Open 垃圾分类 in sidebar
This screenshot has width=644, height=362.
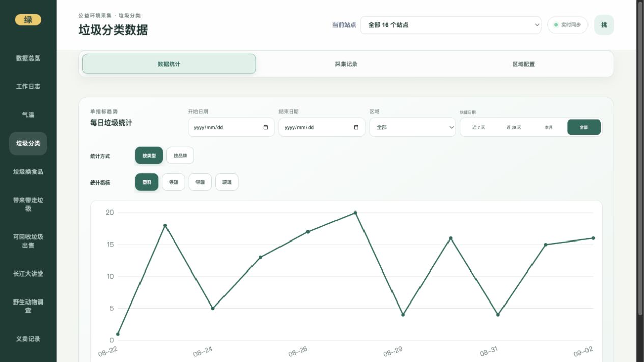coord(28,143)
